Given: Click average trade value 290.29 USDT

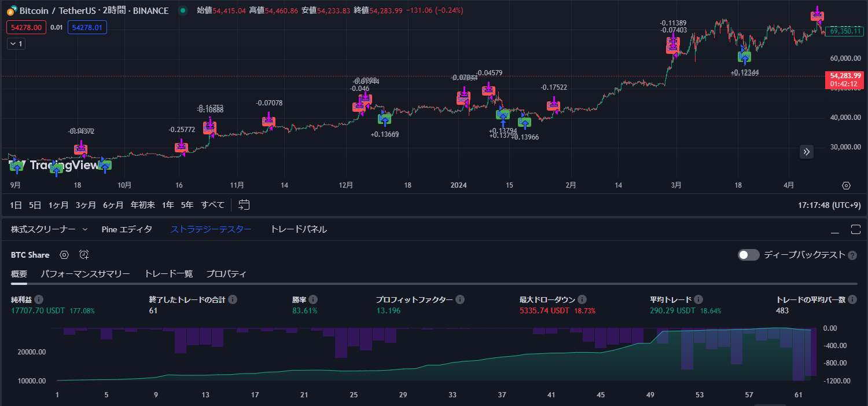Looking at the screenshot, I should (x=672, y=311).
